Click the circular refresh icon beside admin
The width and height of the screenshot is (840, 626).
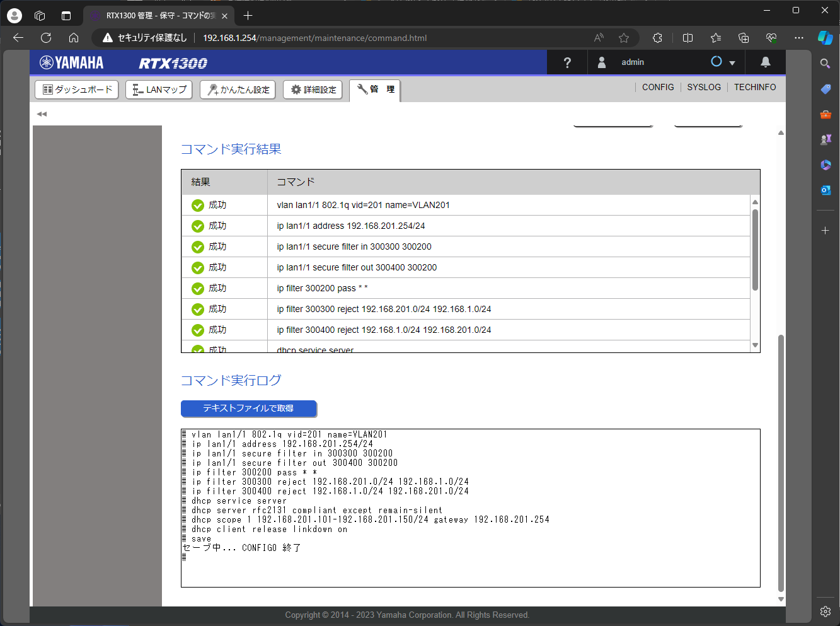click(x=716, y=62)
